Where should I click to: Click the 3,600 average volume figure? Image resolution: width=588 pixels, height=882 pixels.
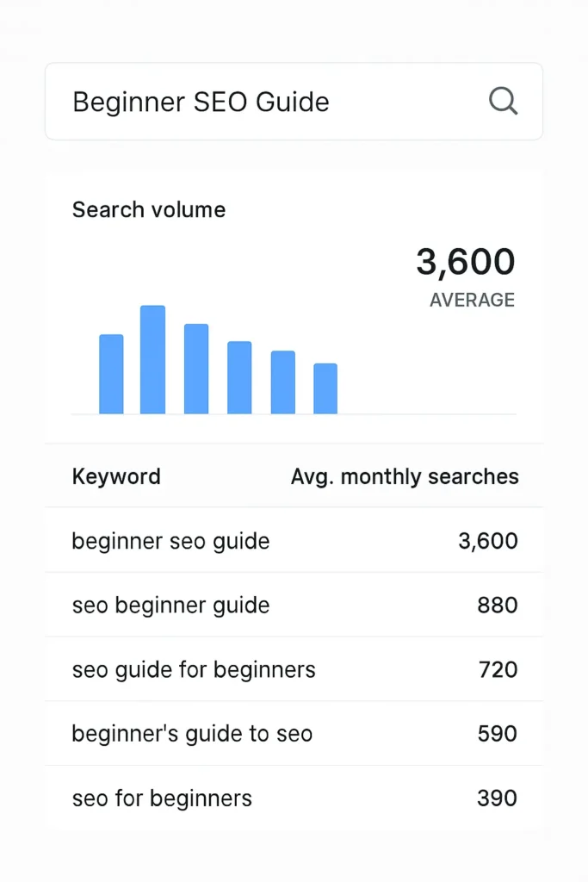pyautogui.click(x=466, y=262)
